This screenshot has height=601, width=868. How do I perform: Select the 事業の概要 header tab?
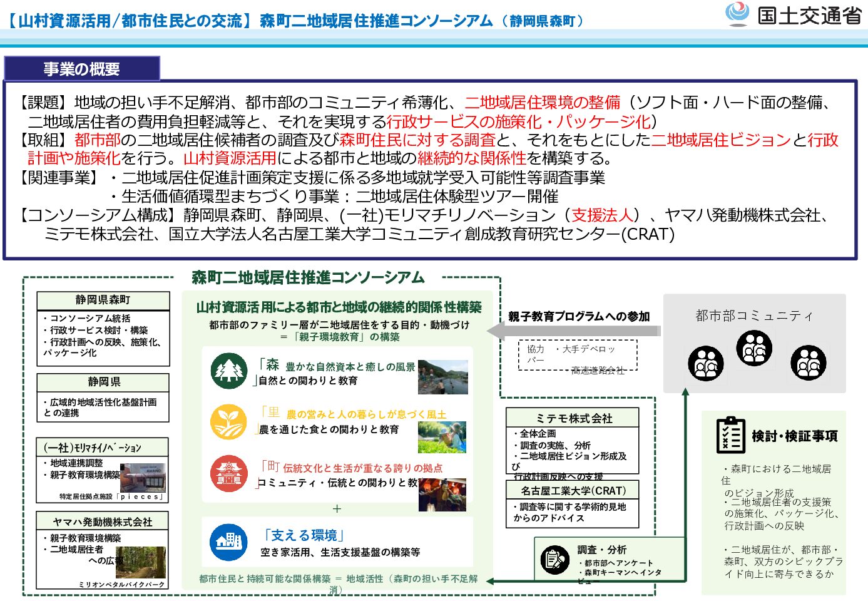[x=82, y=69]
